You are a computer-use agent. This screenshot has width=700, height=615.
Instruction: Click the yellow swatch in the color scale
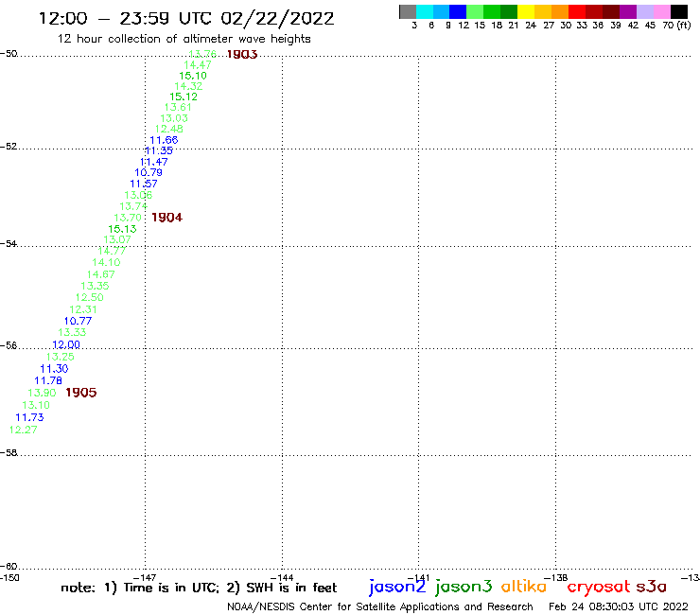(526, 11)
